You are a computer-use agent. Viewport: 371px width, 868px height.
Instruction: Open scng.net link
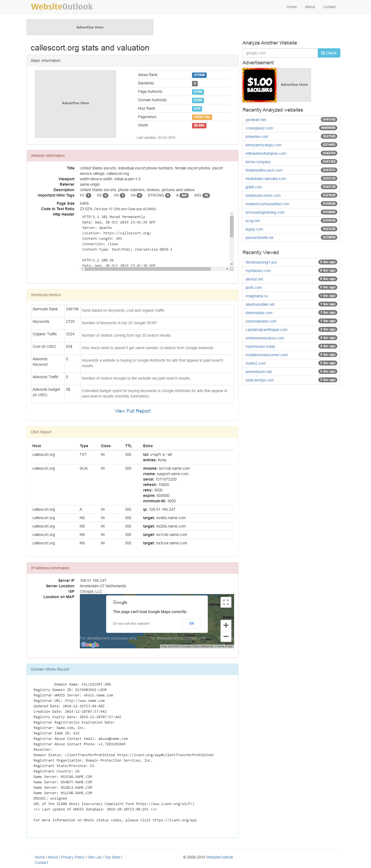coord(252,221)
